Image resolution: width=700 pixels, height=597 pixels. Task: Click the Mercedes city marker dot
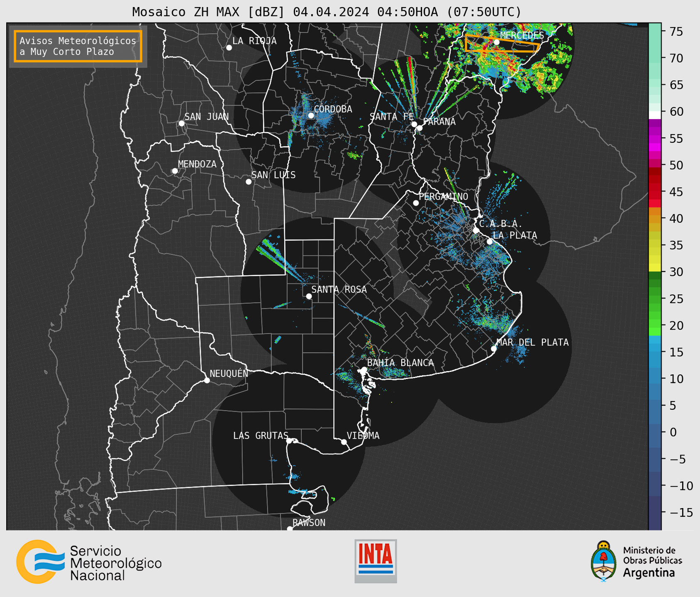[x=497, y=42]
